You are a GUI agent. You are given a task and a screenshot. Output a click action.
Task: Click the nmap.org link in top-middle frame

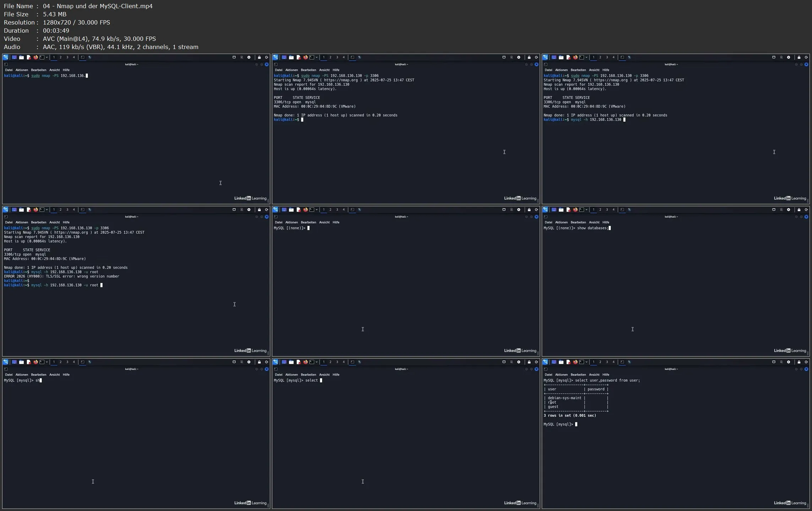point(340,80)
